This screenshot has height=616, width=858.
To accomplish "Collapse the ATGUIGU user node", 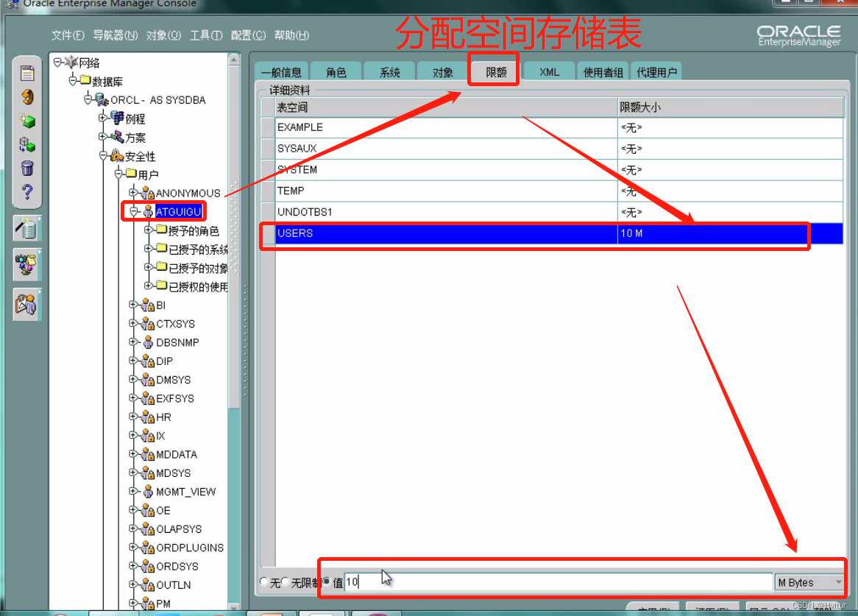I will [x=133, y=211].
